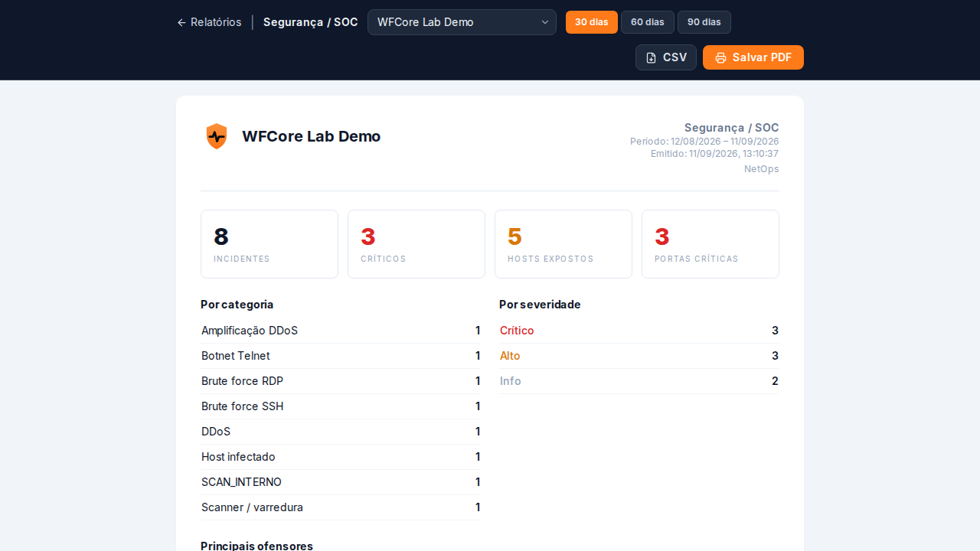
Task: Switch to the 90 dias period
Action: [x=704, y=22]
